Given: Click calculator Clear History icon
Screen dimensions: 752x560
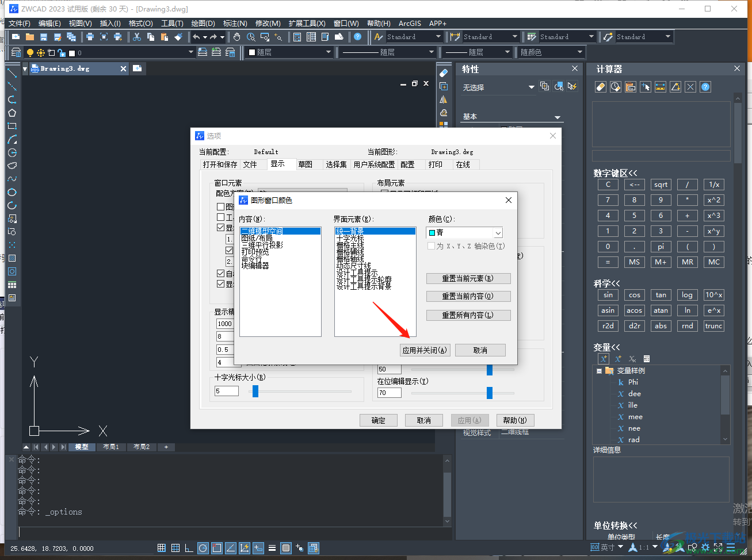Looking at the screenshot, I should 616,87.
